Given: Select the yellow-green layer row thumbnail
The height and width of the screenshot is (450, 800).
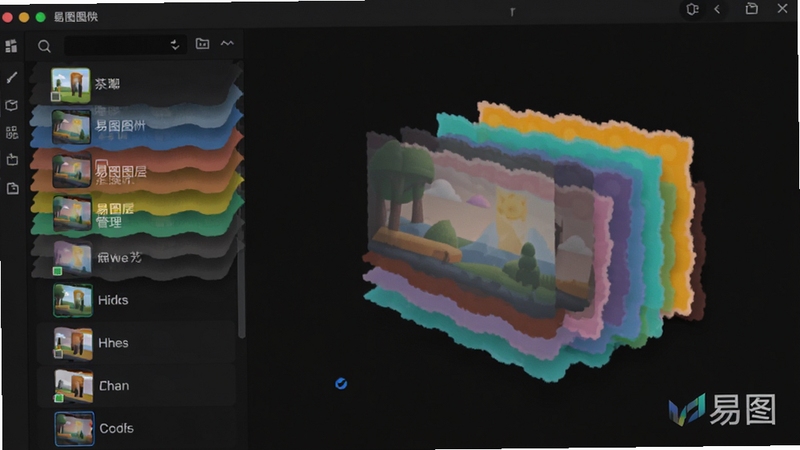Looking at the screenshot, I should 72,213.
